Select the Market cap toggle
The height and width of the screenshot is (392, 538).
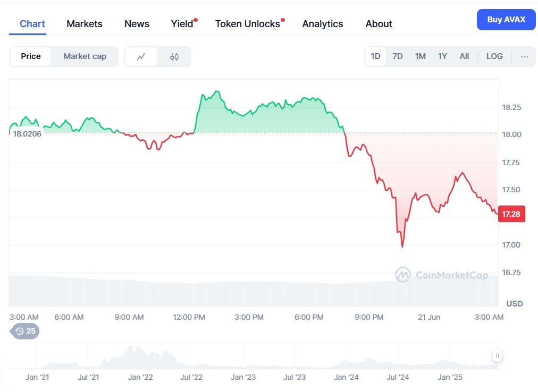click(85, 56)
